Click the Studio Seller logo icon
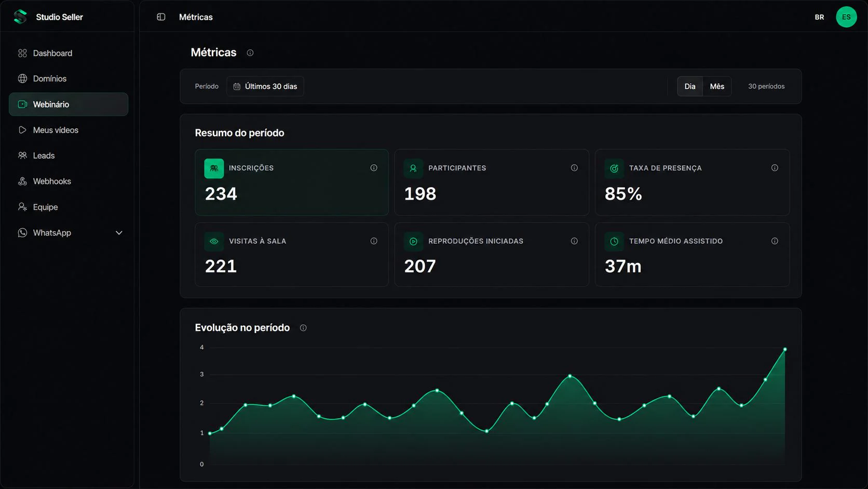Screen dimensions: 868x489 click(x=20, y=17)
